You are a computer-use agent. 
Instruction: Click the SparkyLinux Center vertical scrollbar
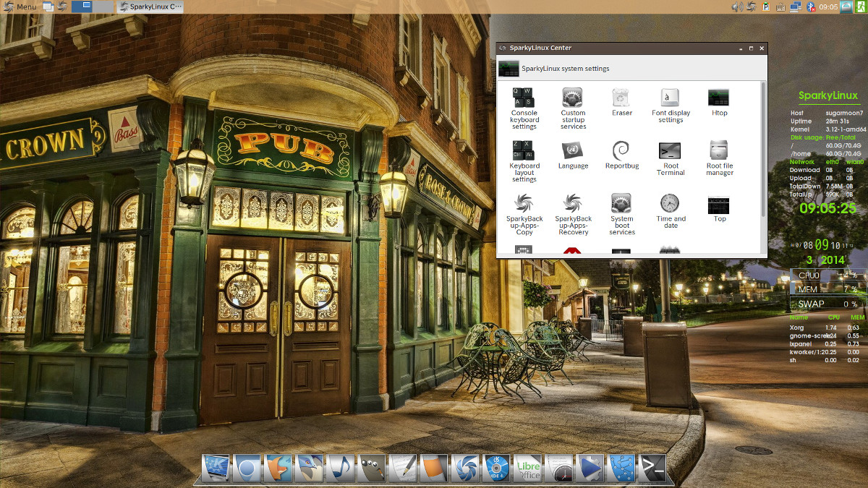(763, 148)
